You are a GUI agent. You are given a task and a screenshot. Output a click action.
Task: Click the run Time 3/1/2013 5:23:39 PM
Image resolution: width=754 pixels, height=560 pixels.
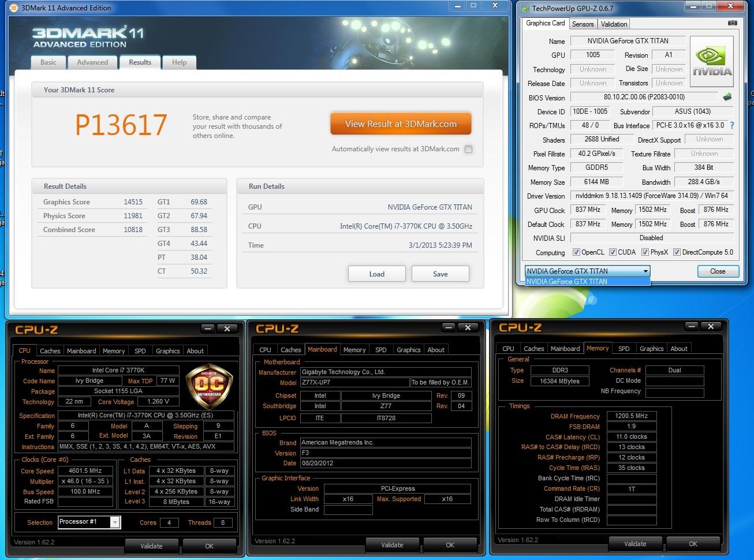440,245
